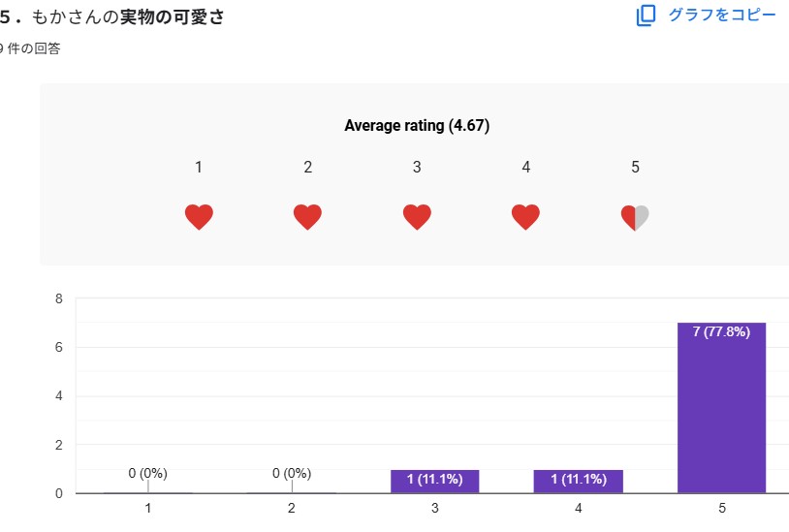Click the number 1 above the first heart
789x532 pixels.
(x=199, y=167)
